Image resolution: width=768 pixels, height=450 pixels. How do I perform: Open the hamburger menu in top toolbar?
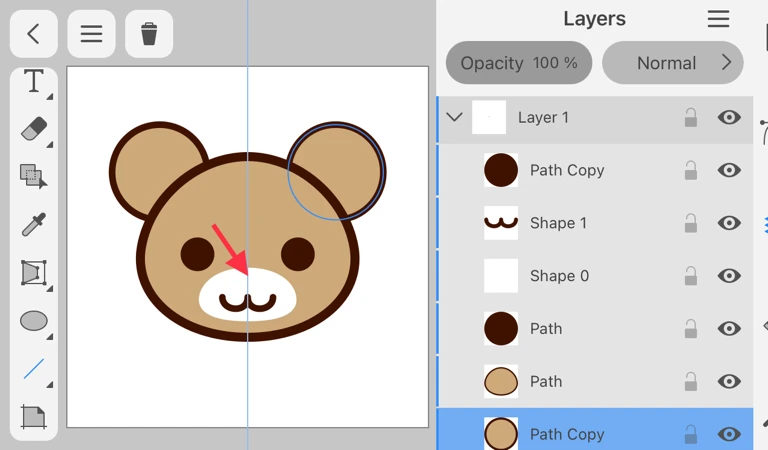[x=91, y=34]
